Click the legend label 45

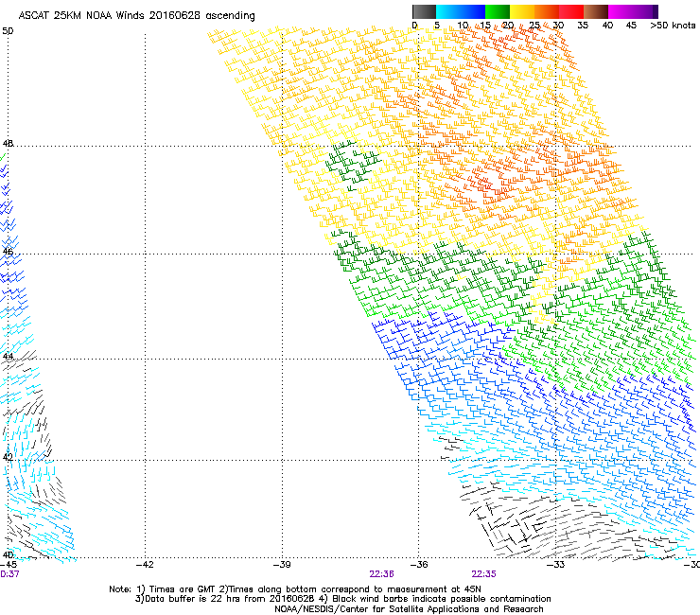pos(631,26)
